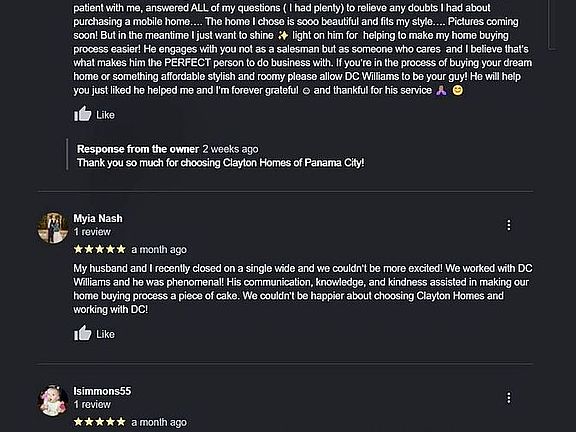Click the '1 review' text under Myia Nash
Viewport: 576px width, 432px height.
point(92,232)
